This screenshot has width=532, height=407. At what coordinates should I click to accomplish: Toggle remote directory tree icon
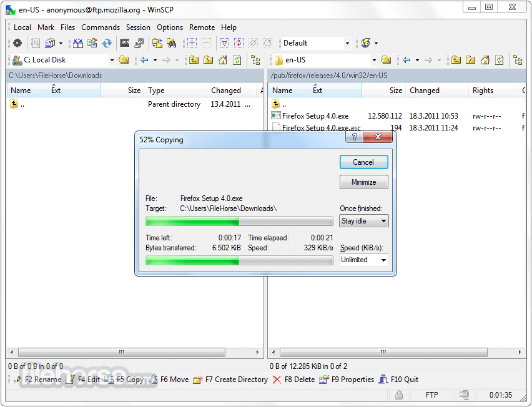pyautogui.click(x=518, y=60)
